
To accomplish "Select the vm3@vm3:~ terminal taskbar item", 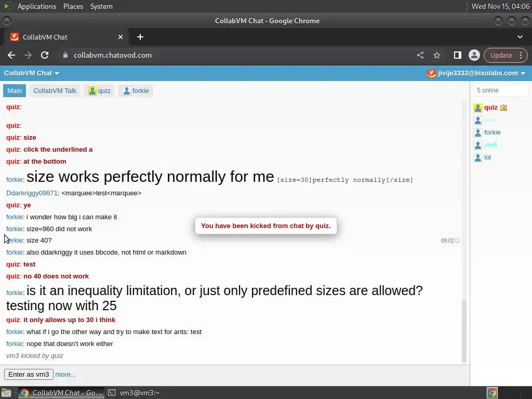I will [134, 393].
